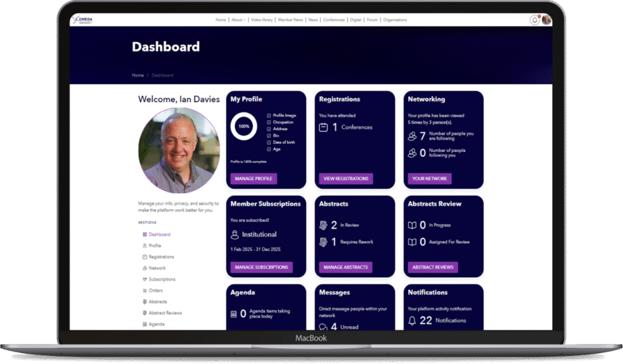The width and height of the screenshot is (623, 364).
Task: Go to Conferences in the navigation bar
Action: point(334,20)
